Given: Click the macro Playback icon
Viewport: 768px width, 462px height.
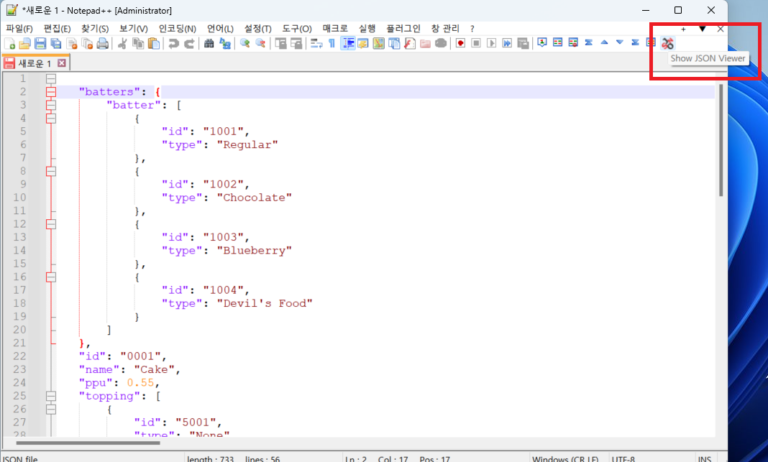Looking at the screenshot, I should (x=492, y=44).
